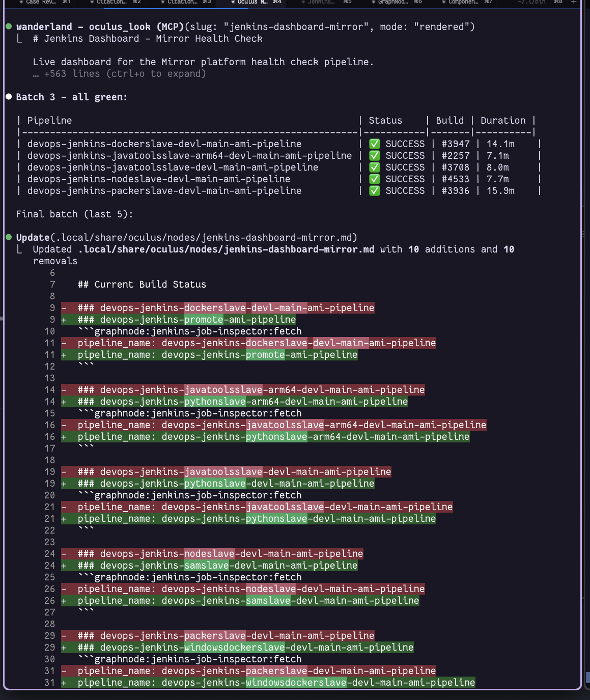Viewport: 590px width, 700px height.
Task: Click the removed nodeslave heading diff line
Action: [x=220, y=554]
